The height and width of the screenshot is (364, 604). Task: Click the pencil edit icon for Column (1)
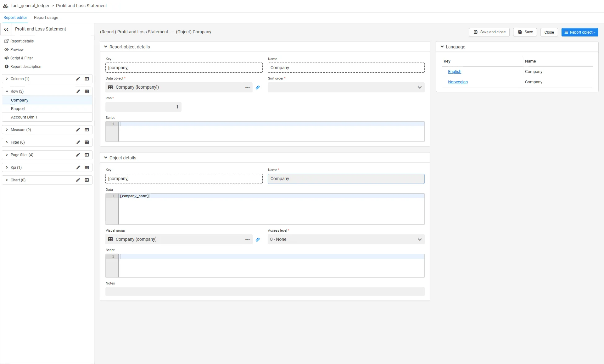pyautogui.click(x=78, y=79)
